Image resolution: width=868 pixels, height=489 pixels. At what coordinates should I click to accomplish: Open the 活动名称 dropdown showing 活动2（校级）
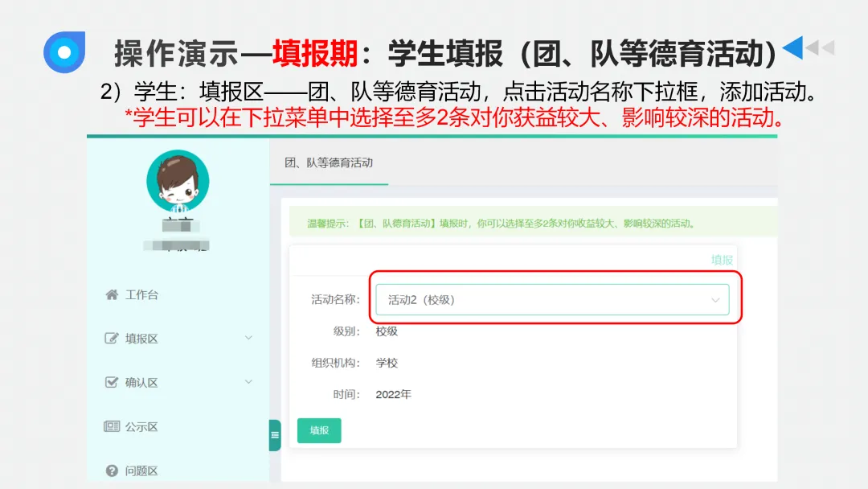pyautogui.click(x=555, y=298)
